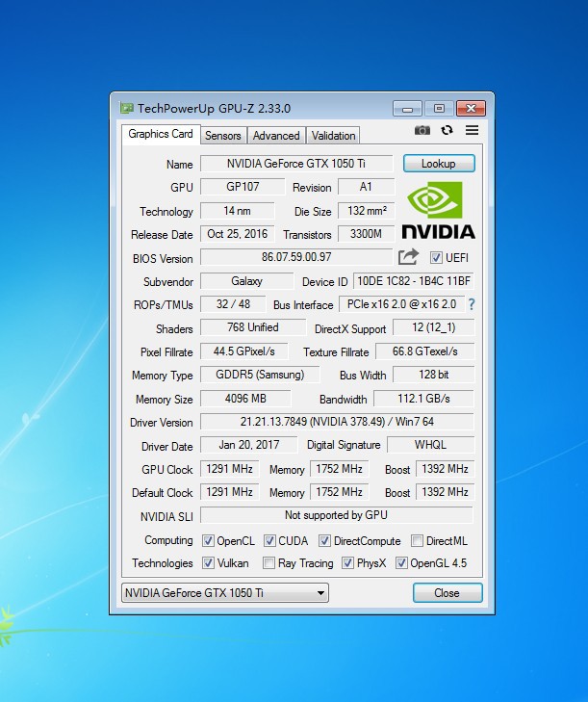The height and width of the screenshot is (702, 588).
Task: Click the BIOS Version field 86.07.59.00.97
Action: (296, 257)
